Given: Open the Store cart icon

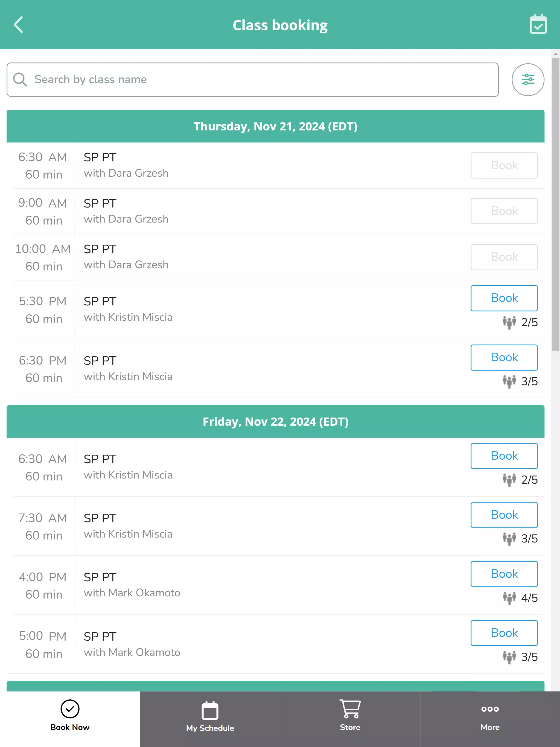Looking at the screenshot, I should click(x=350, y=708).
